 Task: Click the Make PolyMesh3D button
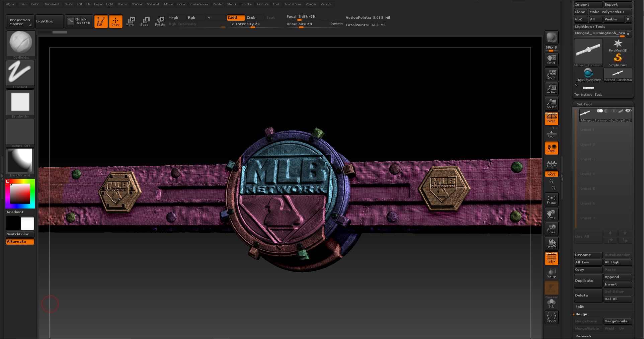[610, 12]
